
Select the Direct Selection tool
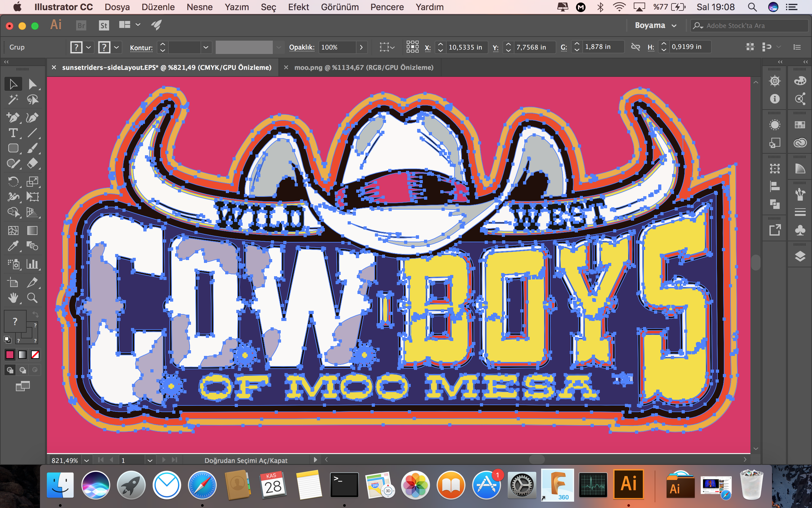pos(33,84)
